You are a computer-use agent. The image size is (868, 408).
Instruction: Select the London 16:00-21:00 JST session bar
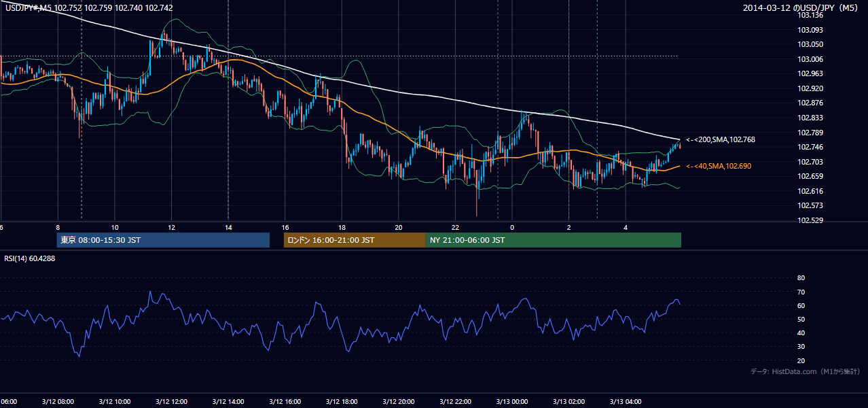click(x=355, y=240)
